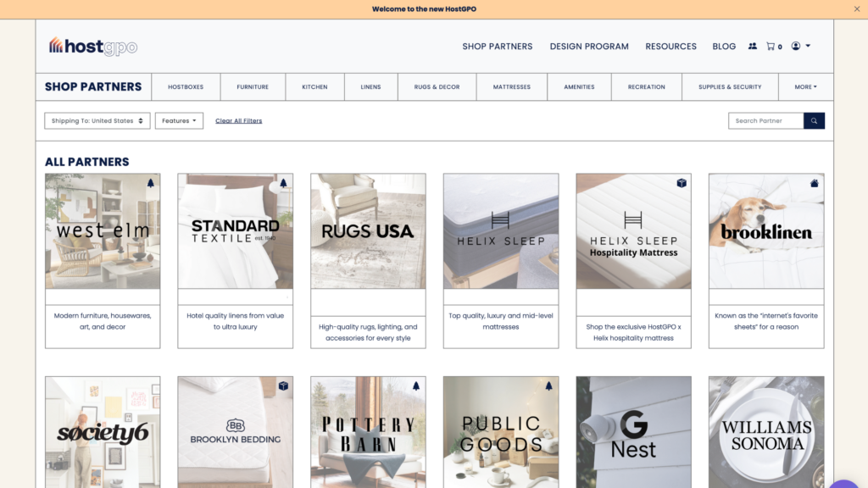
Task: Focus the Search Partner input field
Action: pyautogui.click(x=765, y=120)
